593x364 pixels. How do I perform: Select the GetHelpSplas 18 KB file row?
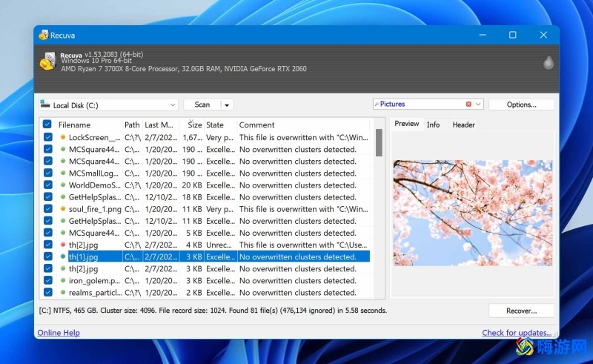[x=206, y=197]
